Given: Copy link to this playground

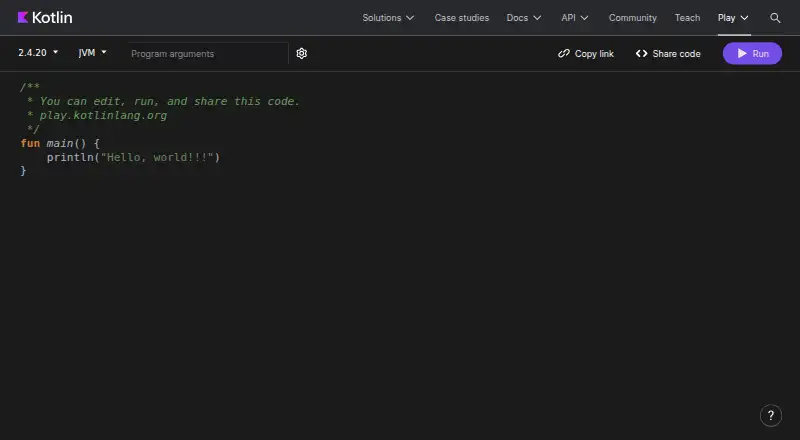Looking at the screenshot, I should pos(586,54).
